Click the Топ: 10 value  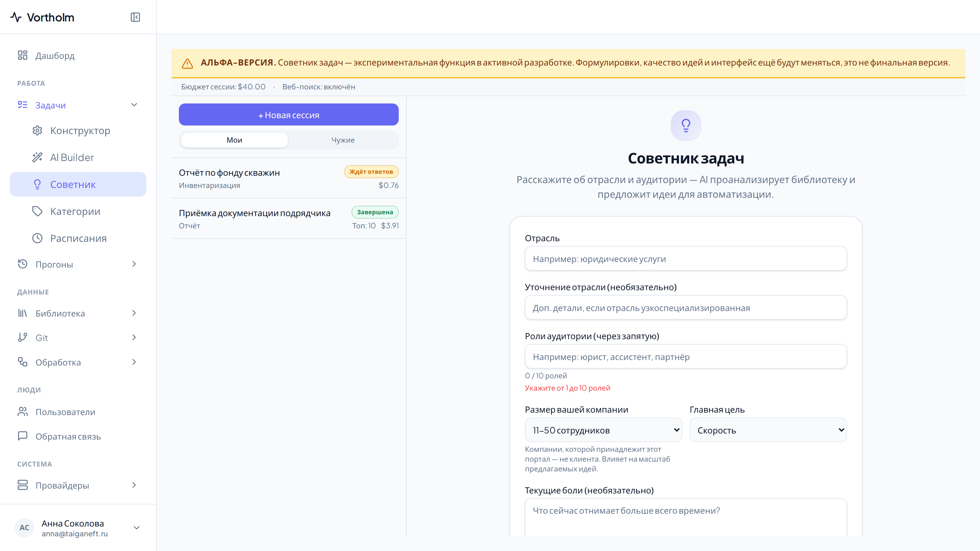364,226
